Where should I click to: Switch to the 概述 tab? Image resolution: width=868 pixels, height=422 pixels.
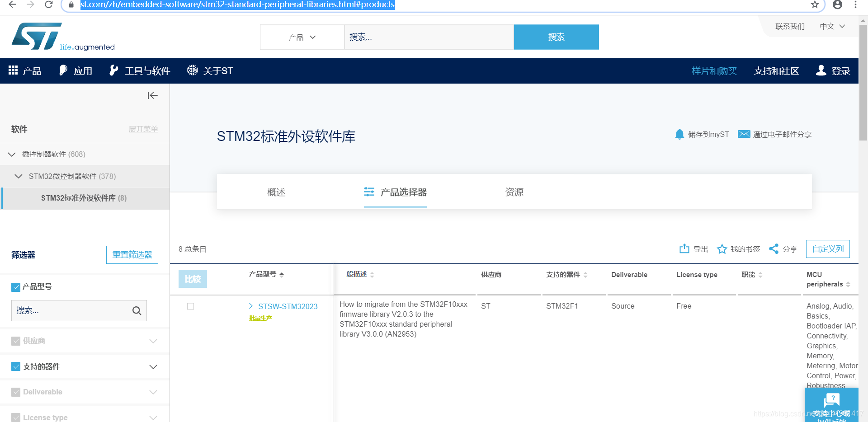coord(276,192)
